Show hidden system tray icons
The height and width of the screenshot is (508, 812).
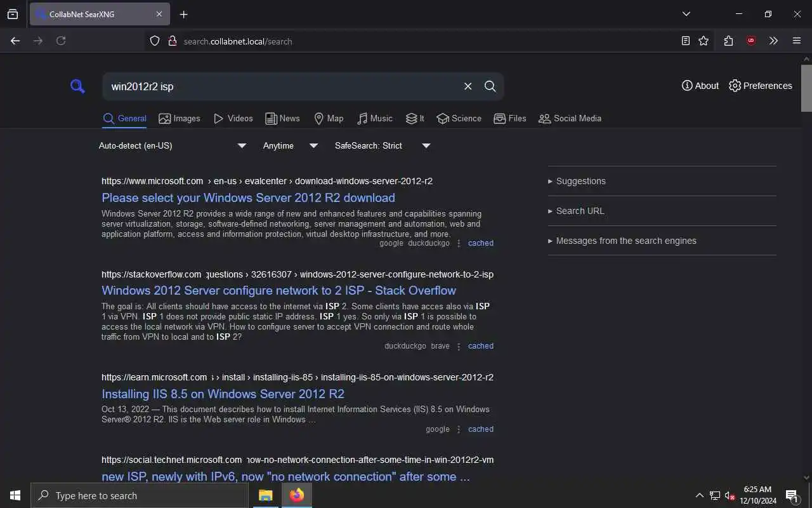[x=700, y=495]
